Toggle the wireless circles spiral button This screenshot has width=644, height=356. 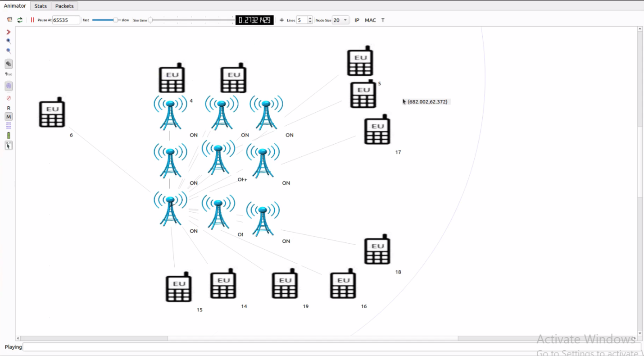coord(9,86)
